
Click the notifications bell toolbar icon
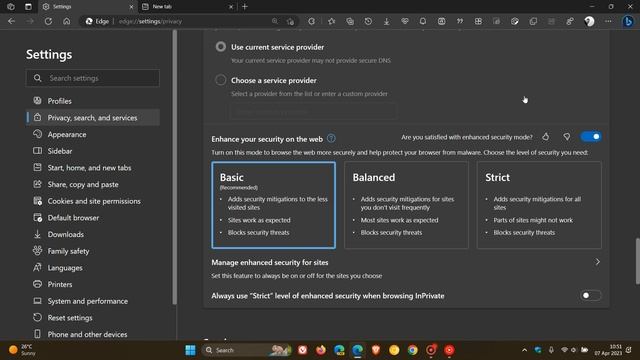(x=423, y=21)
